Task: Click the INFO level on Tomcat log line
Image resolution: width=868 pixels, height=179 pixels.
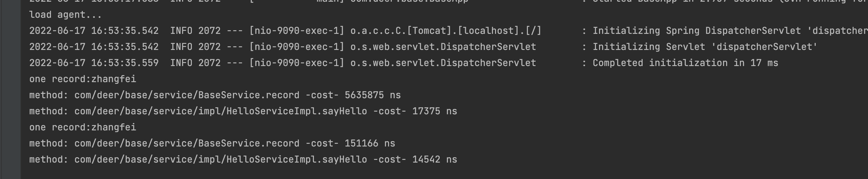Action: (181, 31)
